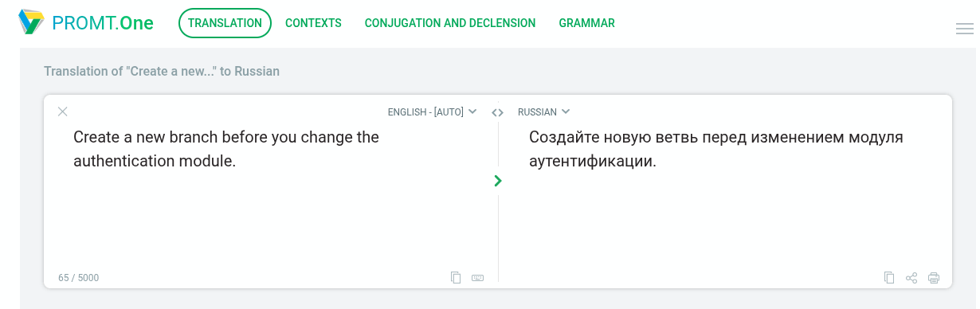Print the translation
This screenshot has width=980, height=309.
tap(934, 278)
